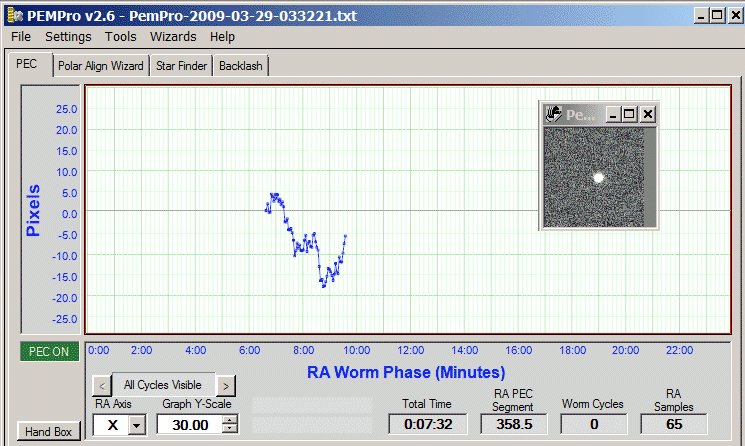Switch to the Backlash tab
The width and height of the screenshot is (745, 446).
pyautogui.click(x=241, y=66)
